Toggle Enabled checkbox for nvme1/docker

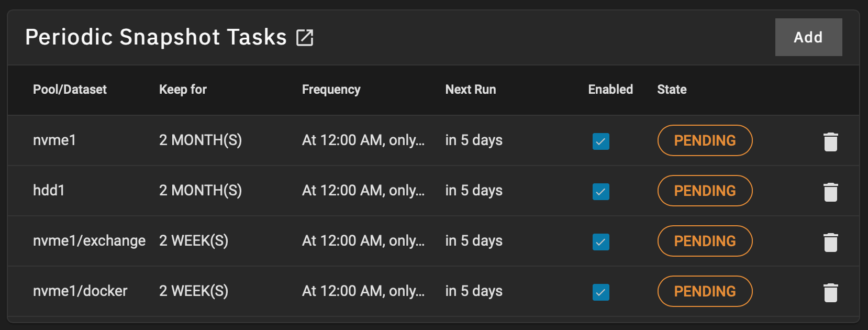600,292
